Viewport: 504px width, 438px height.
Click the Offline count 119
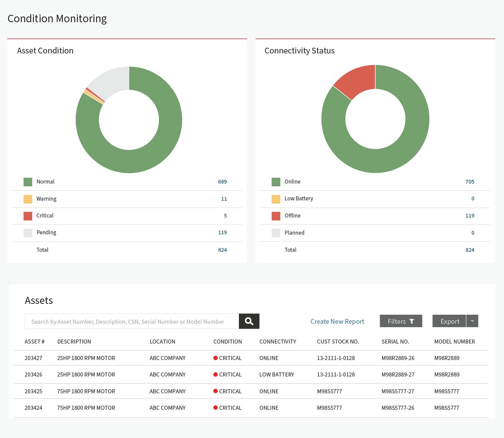point(470,215)
